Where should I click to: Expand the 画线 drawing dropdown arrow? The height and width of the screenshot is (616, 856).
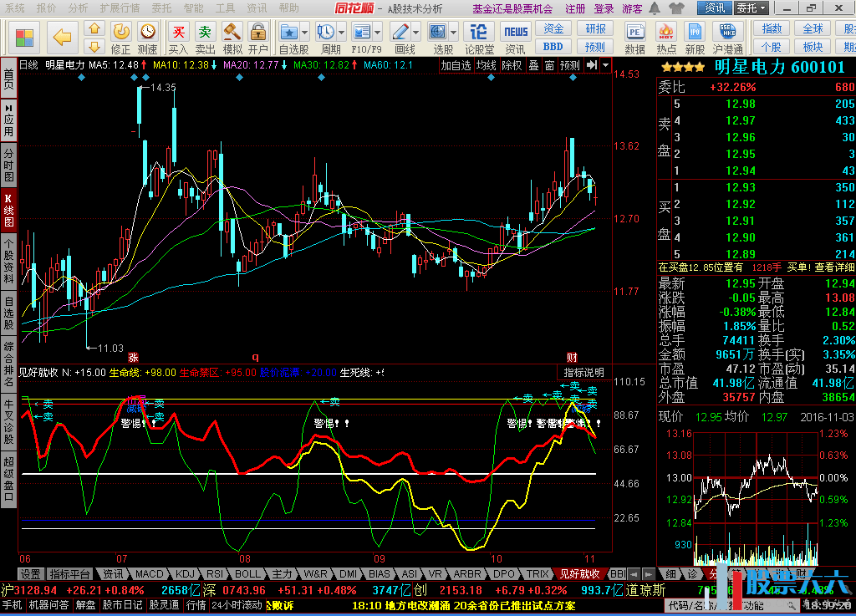[416, 33]
